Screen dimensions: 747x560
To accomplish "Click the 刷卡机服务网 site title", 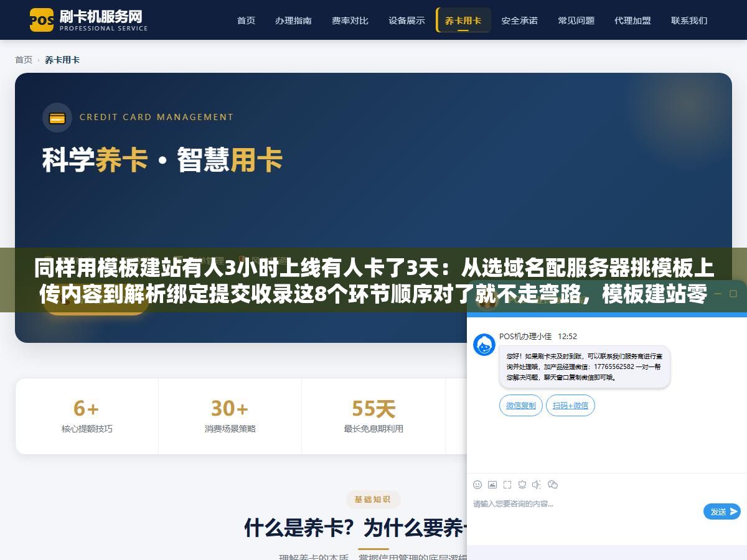I will click(101, 16).
